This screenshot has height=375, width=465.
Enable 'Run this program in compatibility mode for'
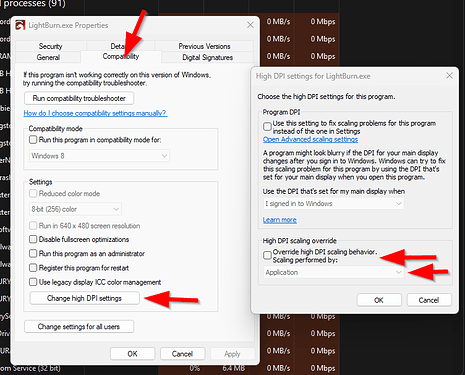click(33, 140)
